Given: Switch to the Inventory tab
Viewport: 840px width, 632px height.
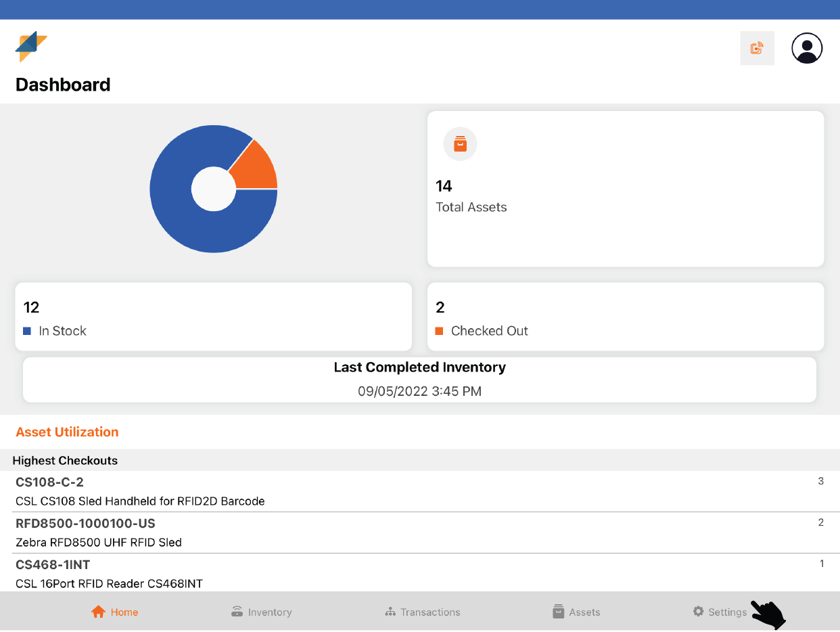Looking at the screenshot, I should pyautogui.click(x=269, y=612).
